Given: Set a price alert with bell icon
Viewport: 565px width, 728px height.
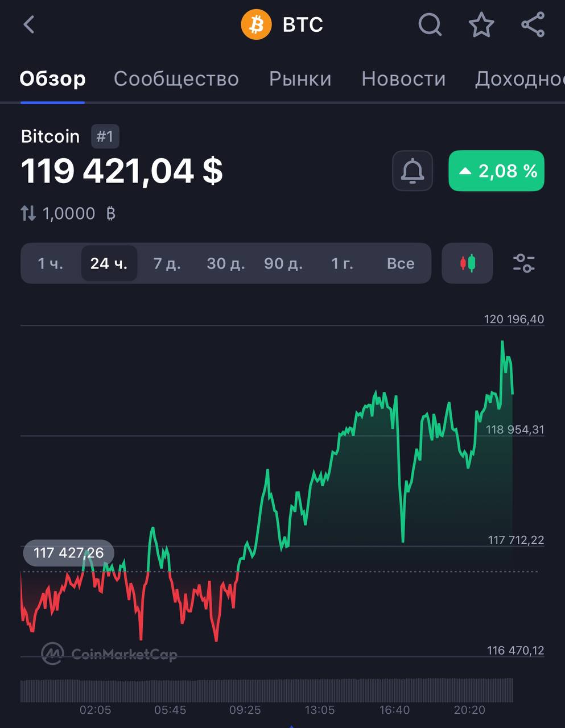Looking at the screenshot, I should [413, 171].
